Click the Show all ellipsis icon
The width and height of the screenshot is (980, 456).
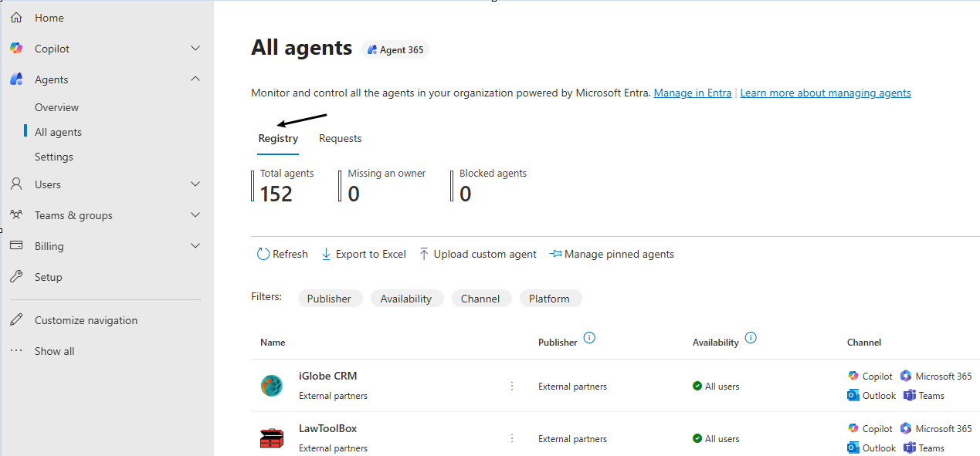tap(16, 351)
